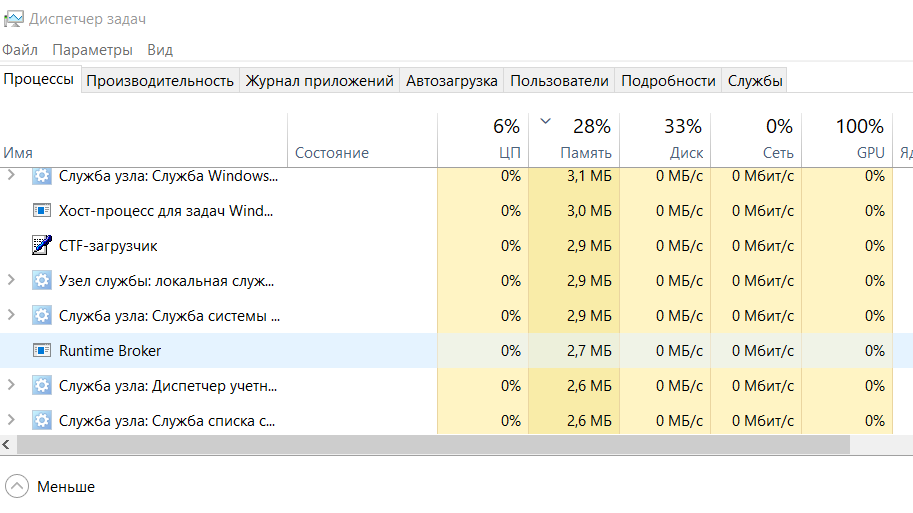Image resolution: width=913 pixels, height=513 pixels.
Task: Click the horizontal scrollbar thumb
Action: 430,444
